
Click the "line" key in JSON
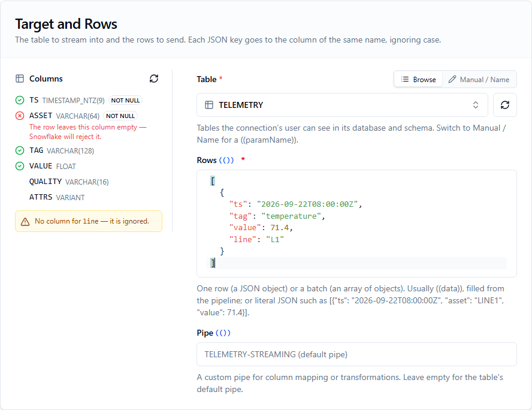point(243,240)
